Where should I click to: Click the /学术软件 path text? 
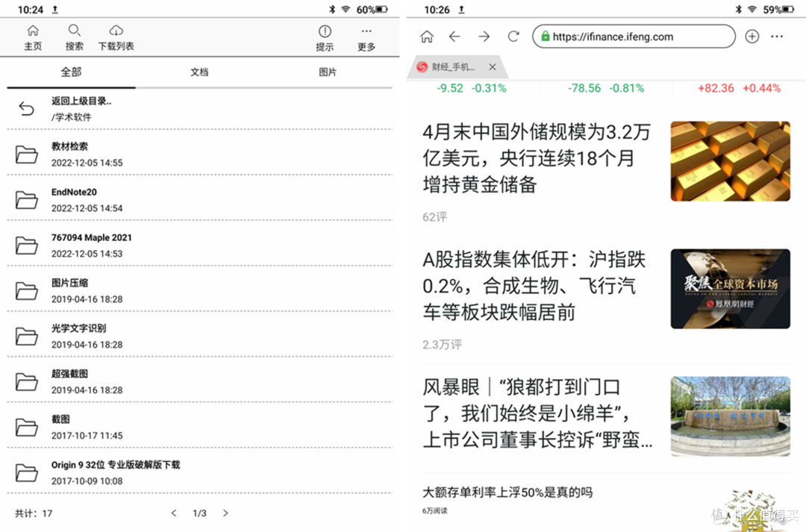(x=71, y=117)
